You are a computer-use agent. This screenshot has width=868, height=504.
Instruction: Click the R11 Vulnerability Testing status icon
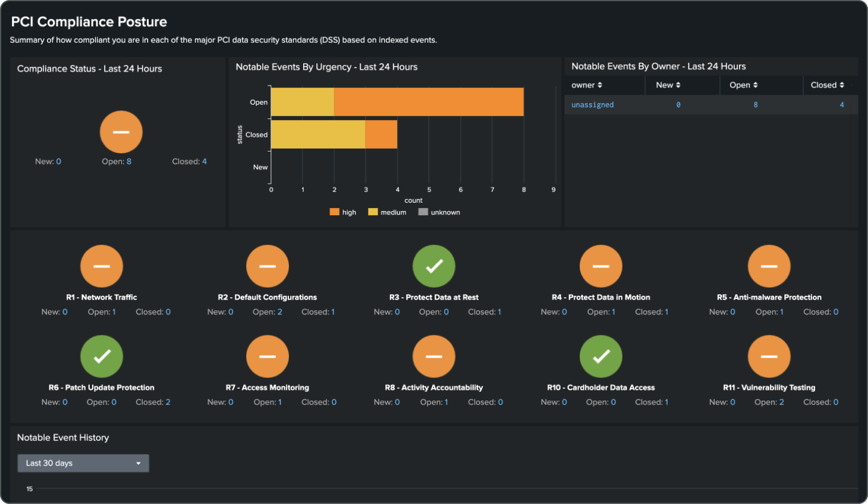(769, 357)
